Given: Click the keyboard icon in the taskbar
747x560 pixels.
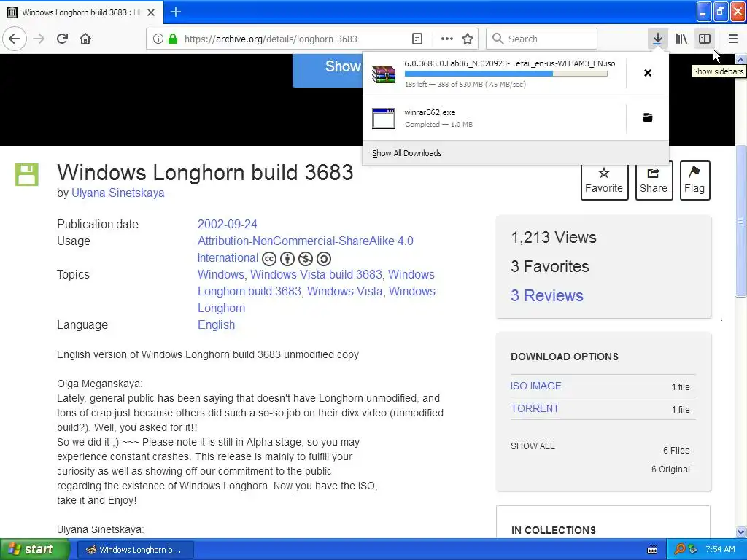Looking at the screenshot, I should [652, 550].
